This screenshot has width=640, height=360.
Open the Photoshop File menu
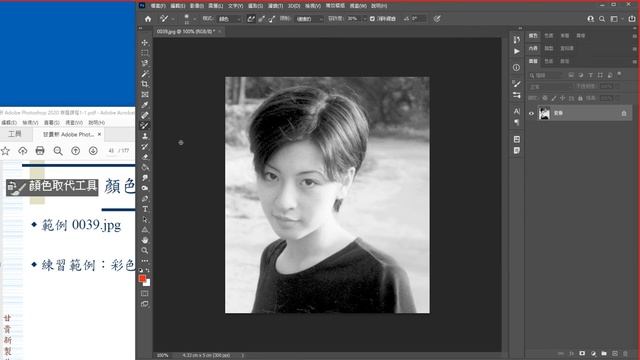(158, 6)
